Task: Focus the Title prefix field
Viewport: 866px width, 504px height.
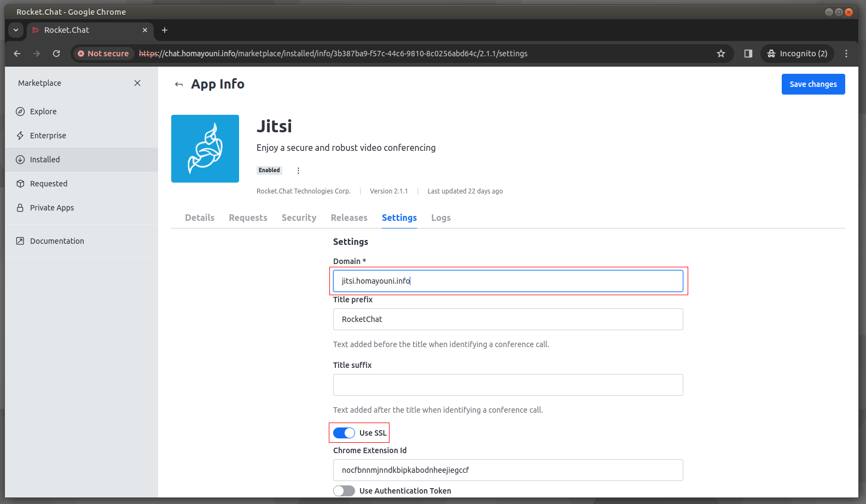Action: 508,319
